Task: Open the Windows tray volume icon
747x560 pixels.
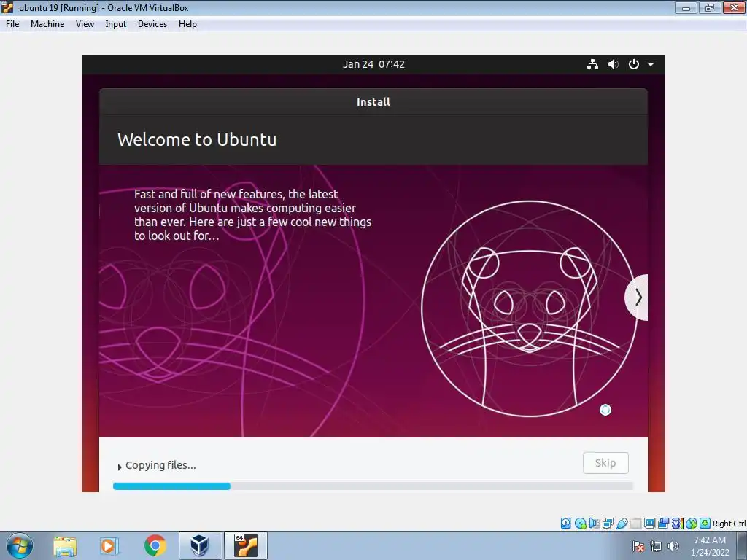Action: [673, 546]
